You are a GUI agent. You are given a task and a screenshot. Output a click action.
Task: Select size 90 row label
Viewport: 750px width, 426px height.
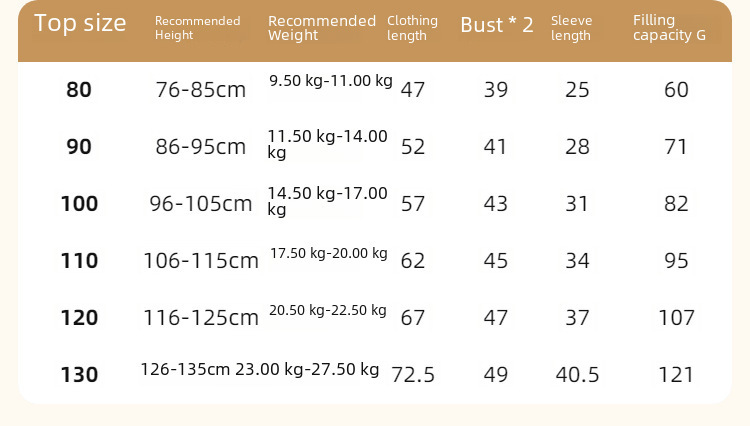(x=79, y=147)
